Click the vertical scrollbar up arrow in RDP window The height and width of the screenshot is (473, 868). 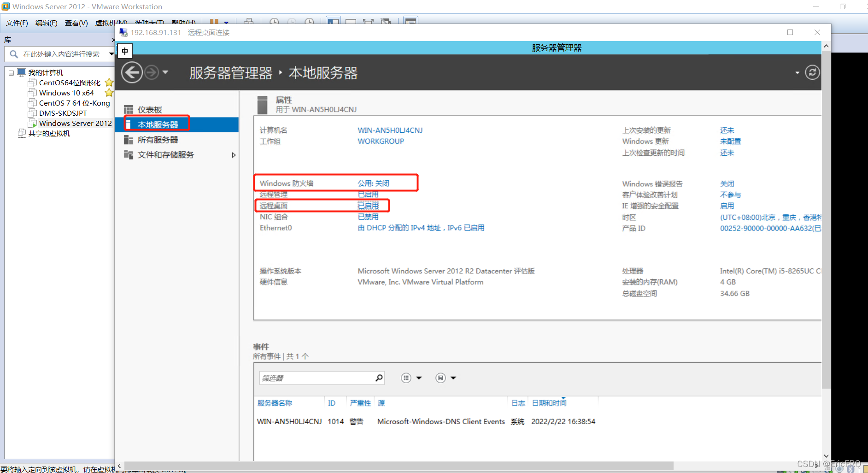(826, 46)
